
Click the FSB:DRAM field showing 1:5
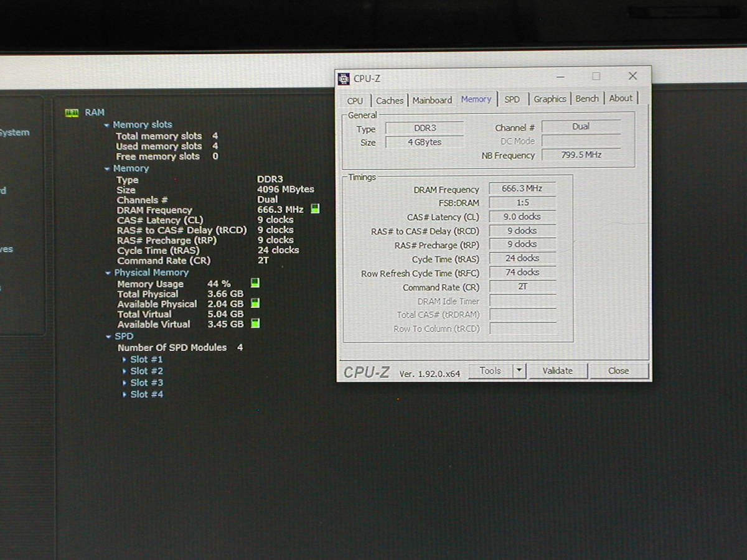[x=522, y=203]
